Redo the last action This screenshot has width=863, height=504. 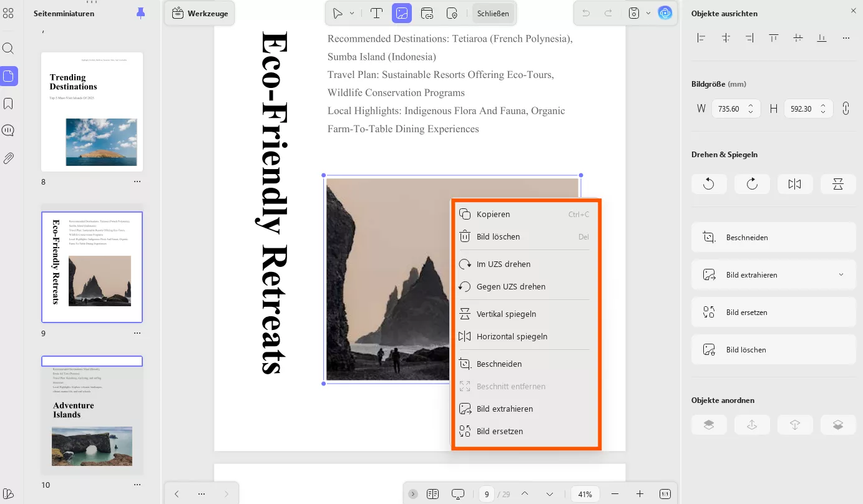coord(608,13)
